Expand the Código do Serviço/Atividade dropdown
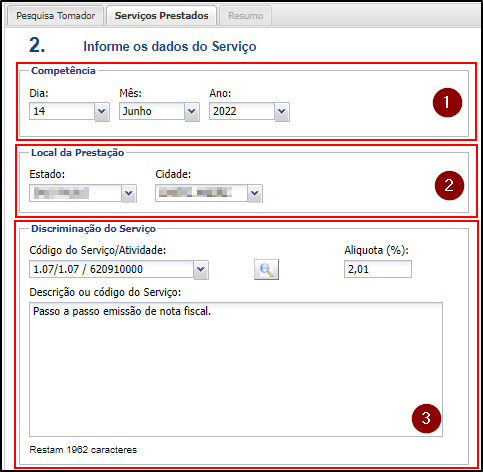Viewport: 483px width, 472px height. pos(201,270)
